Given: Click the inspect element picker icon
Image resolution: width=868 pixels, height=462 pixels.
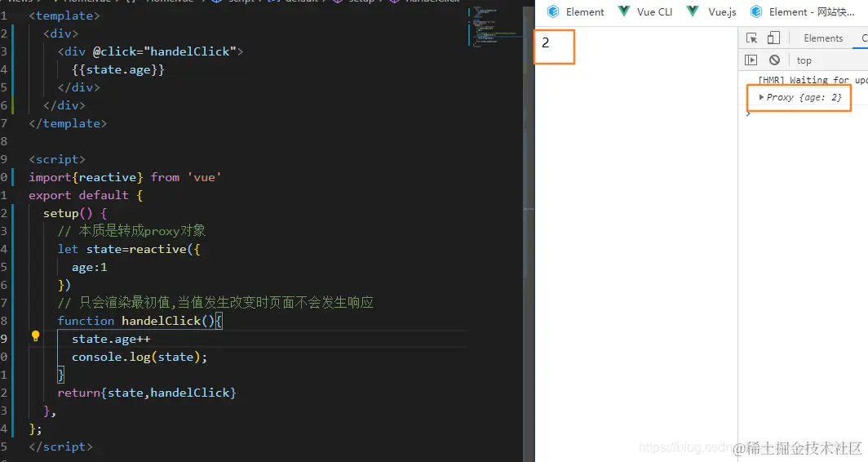Looking at the screenshot, I should coord(751,38).
